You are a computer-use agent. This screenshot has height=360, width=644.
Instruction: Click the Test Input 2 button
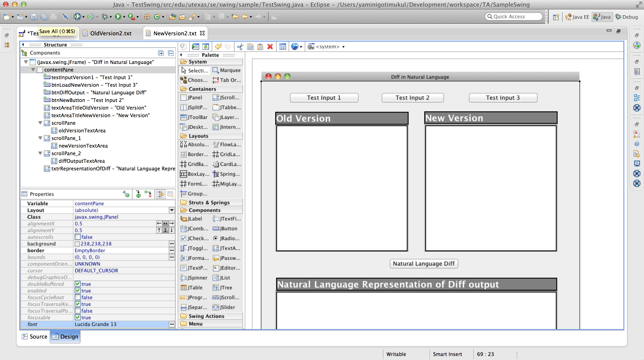click(x=412, y=98)
